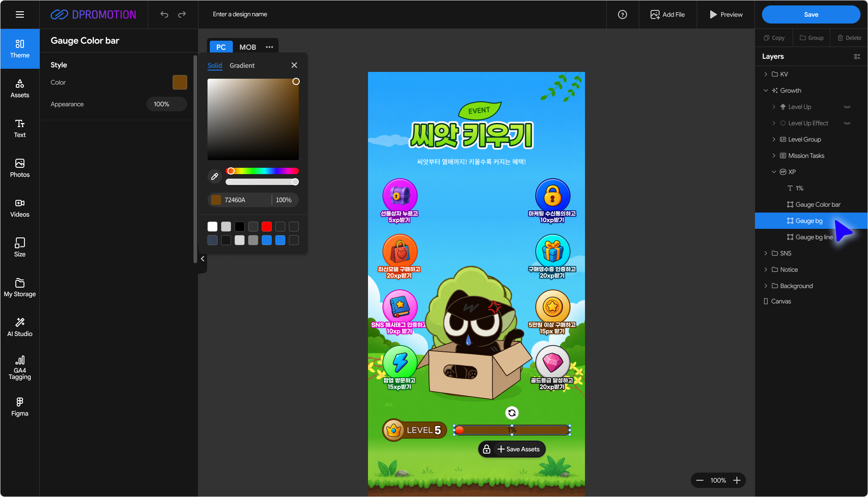Image resolution: width=868 pixels, height=497 pixels.
Task: Select the Gradient color tab
Action: (x=242, y=66)
